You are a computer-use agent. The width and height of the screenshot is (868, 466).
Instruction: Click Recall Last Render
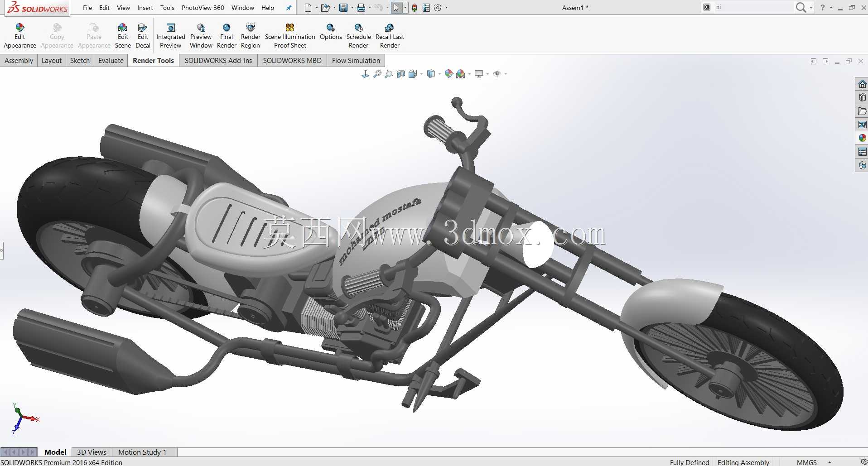pos(390,36)
